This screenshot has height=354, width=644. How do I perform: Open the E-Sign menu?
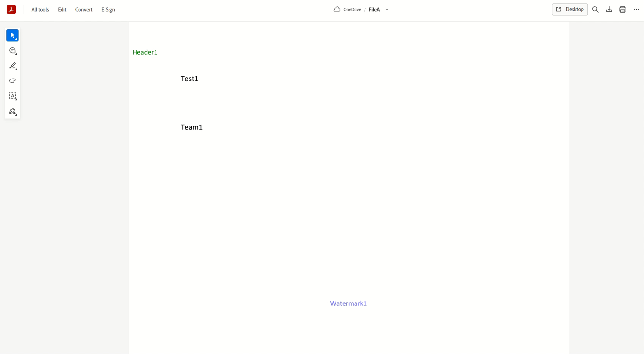pyautogui.click(x=108, y=10)
